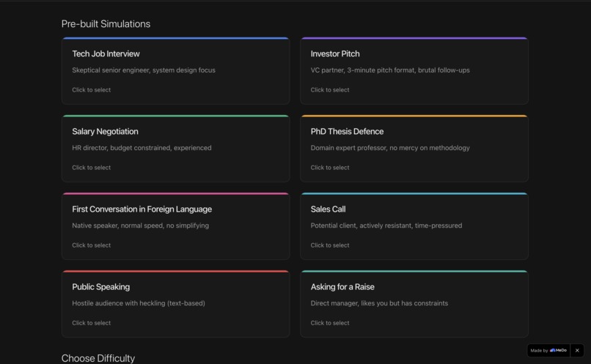Click text 'Potential client, actively resistant, time-pressured'
The height and width of the screenshot is (364, 591).
click(x=386, y=226)
